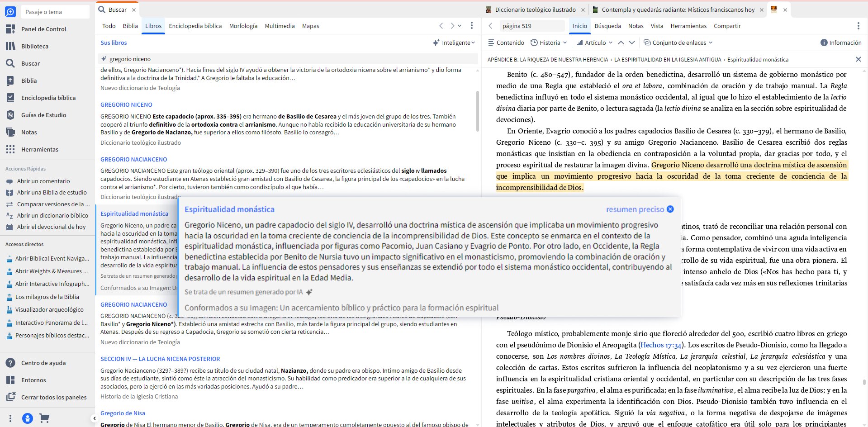Open SECCION IV — LA LUCHA NICENA POSTERIOR
This screenshot has width=868, height=427.
160,359
